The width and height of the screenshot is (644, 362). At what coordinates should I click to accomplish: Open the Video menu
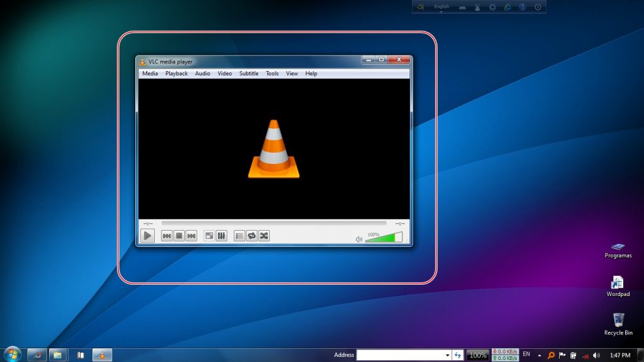[x=225, y=74]
